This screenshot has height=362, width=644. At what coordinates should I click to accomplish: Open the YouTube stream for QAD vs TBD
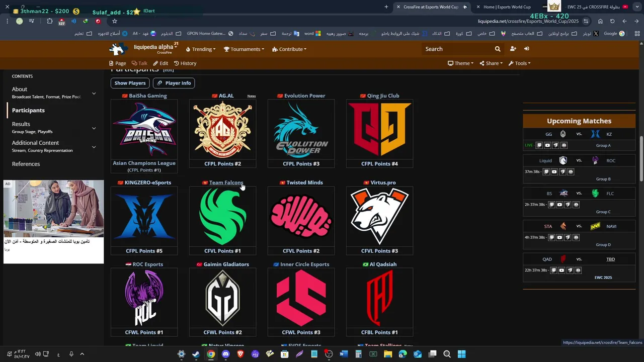click(561, 270)
